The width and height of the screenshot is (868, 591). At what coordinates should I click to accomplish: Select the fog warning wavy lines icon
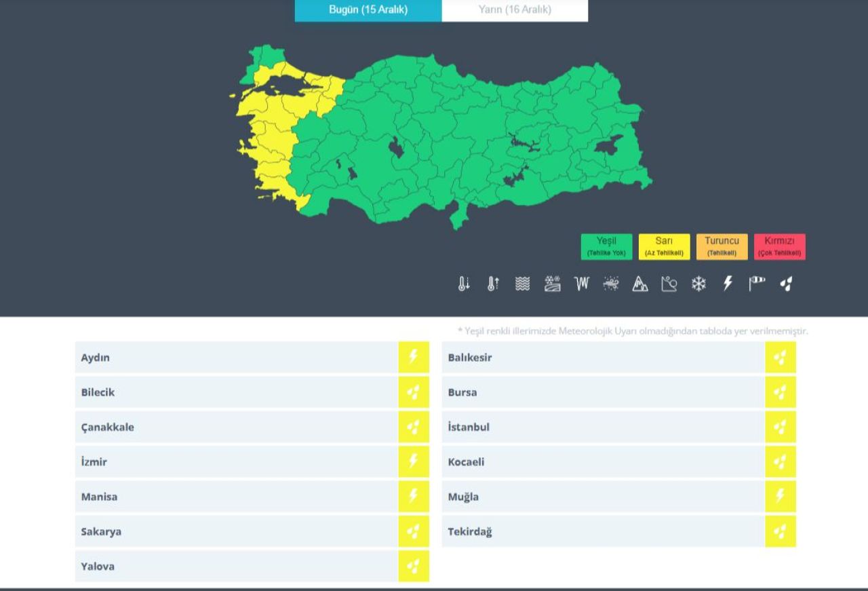click(522, 284)
